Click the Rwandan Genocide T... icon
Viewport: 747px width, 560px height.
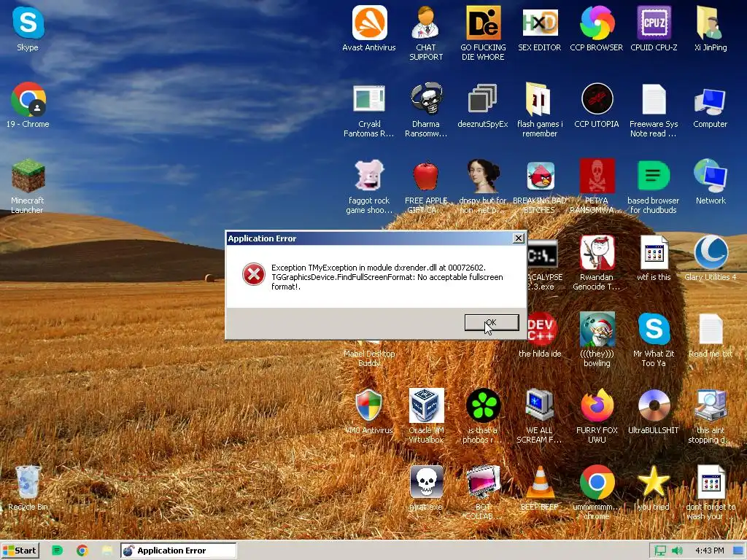coord(597,253)
